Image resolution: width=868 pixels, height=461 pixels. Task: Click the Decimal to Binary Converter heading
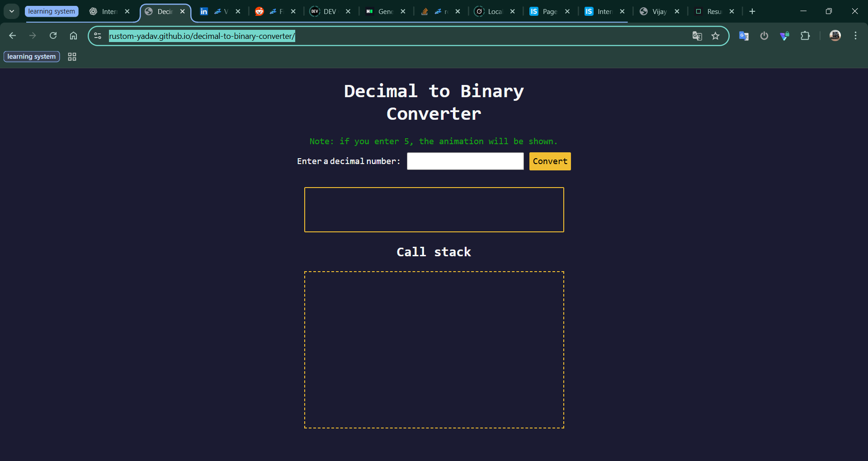tap(434, 103)
